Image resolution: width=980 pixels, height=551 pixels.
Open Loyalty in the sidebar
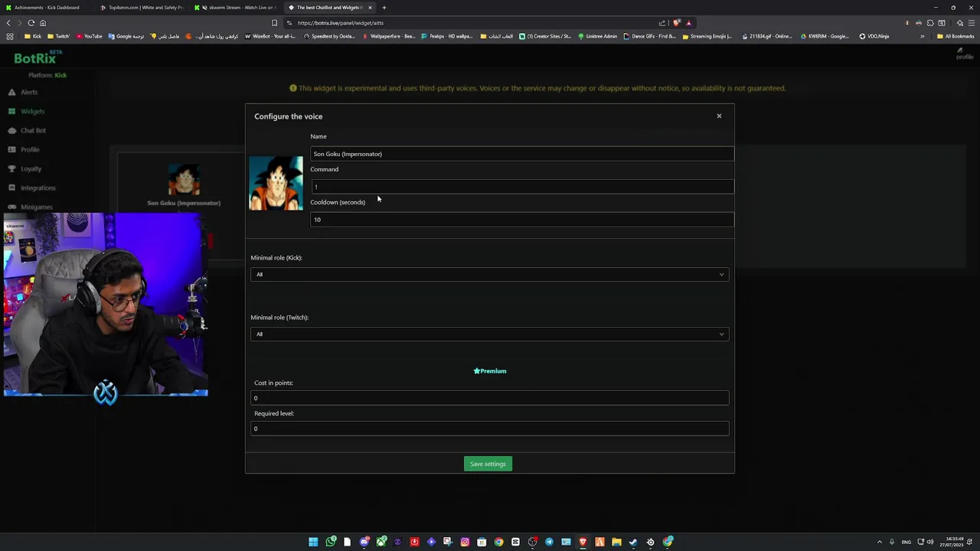pyautogui.click(x=31, y=169)
